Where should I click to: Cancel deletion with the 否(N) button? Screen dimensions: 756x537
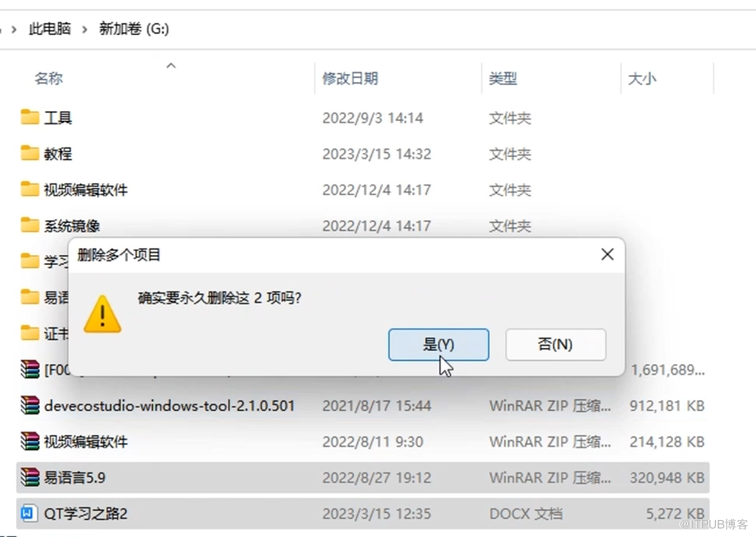pos(555,345)
